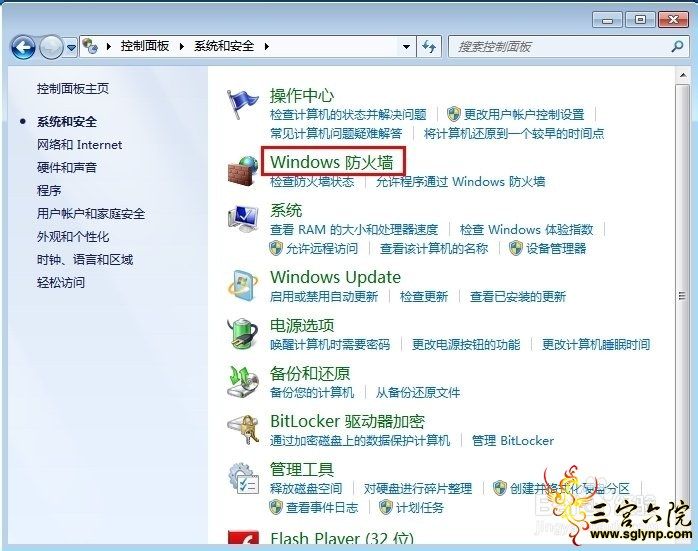Click the 电源选项 battery icon
This screenshot has width=698, height=551.
click(243, 333)
